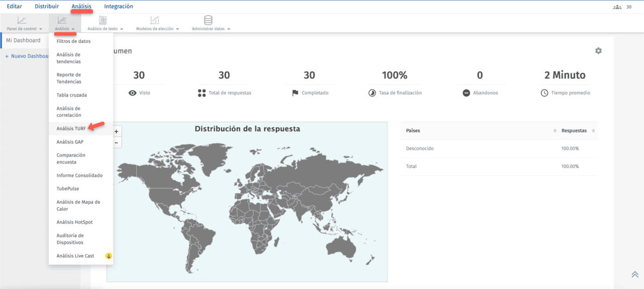
Task: Zoom in on the map with plus button
Action: click(116, 131)
